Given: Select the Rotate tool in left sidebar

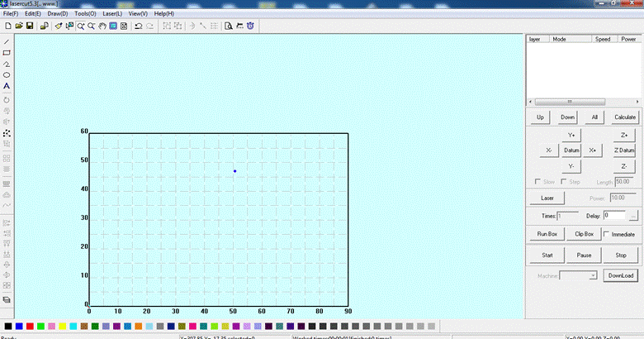Looking at the screenshot, I should [x=7, y=100].
